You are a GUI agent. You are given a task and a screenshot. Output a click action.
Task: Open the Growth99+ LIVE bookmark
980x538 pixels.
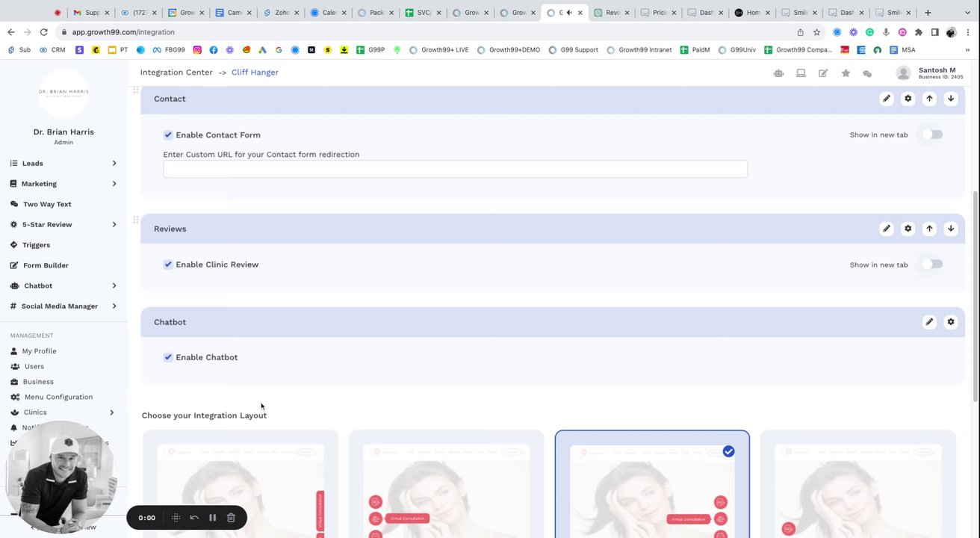(438, 50)
